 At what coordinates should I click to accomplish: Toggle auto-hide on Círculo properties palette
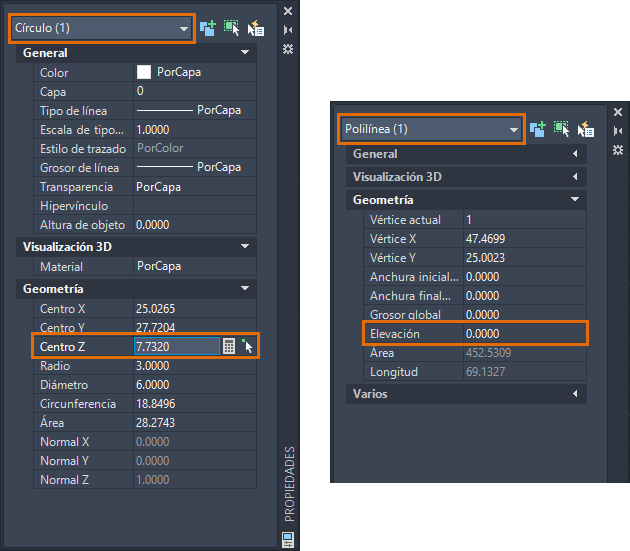288,30
